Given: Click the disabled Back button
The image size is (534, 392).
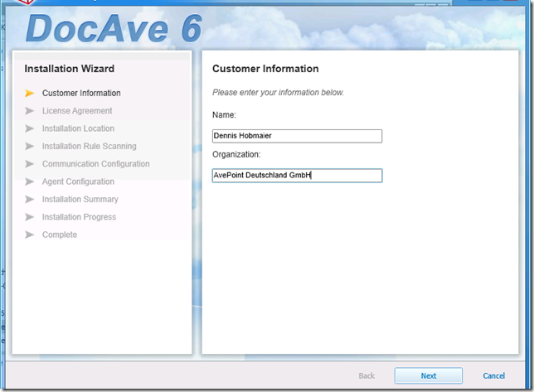Looking at the screenshot, I should [x=367, y=375].
